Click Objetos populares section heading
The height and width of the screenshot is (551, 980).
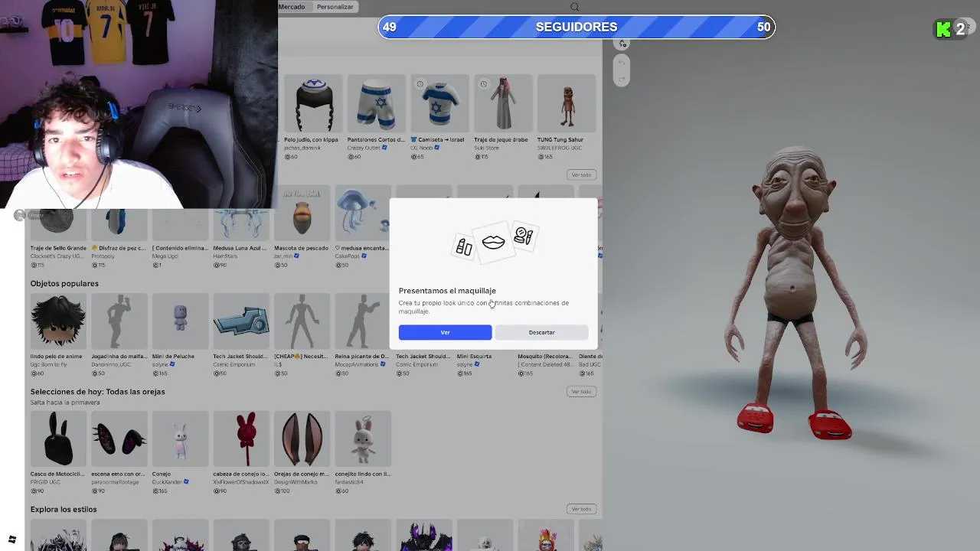pyautogui.click(x=64, y=283)
